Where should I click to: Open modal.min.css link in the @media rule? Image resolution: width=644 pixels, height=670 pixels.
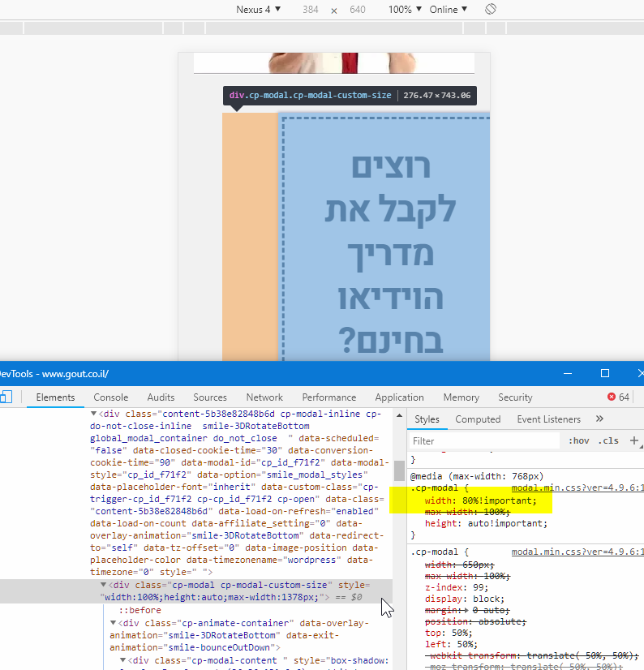(577, 488)
